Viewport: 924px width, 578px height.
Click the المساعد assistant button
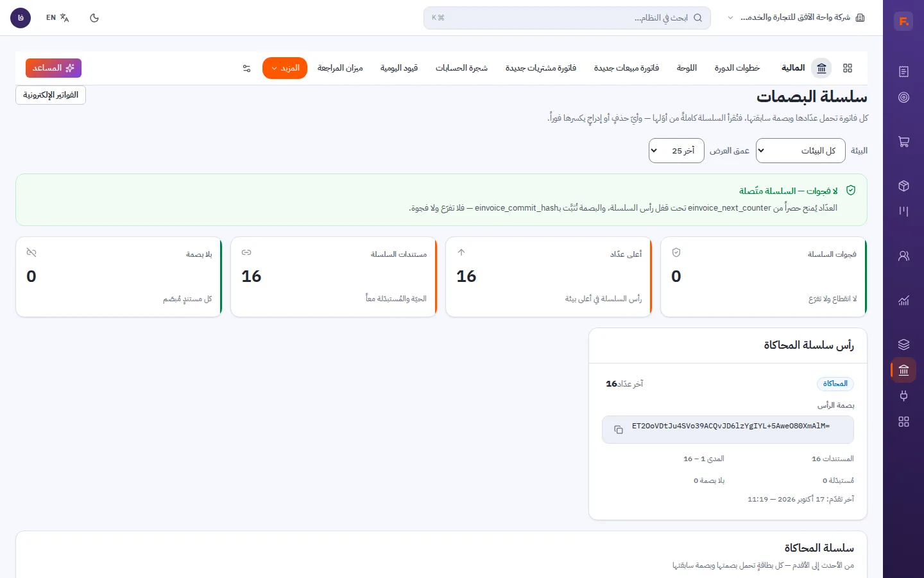tap(53, 68)
